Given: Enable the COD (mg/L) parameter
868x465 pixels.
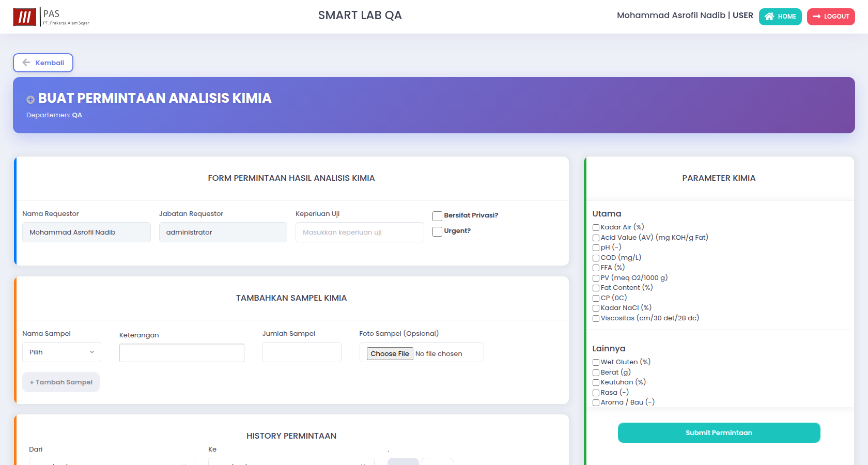Looking at the screenshot, I should (x=596, y=258).
